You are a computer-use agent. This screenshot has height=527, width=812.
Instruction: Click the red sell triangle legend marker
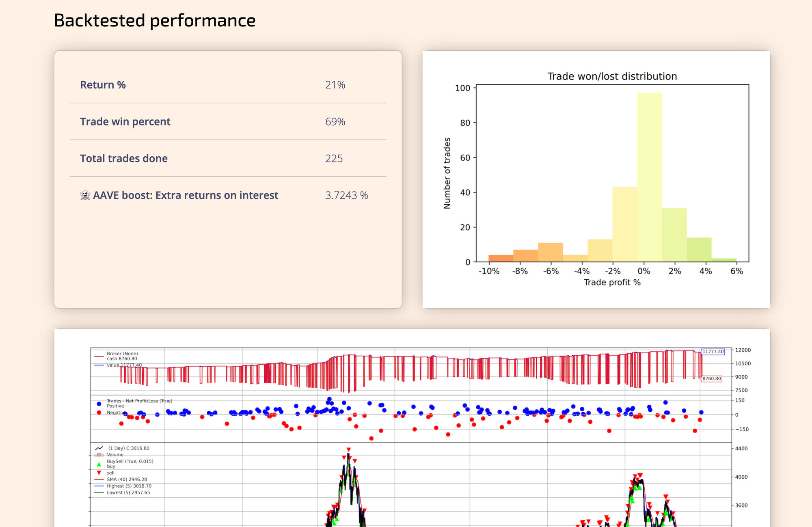99,473
